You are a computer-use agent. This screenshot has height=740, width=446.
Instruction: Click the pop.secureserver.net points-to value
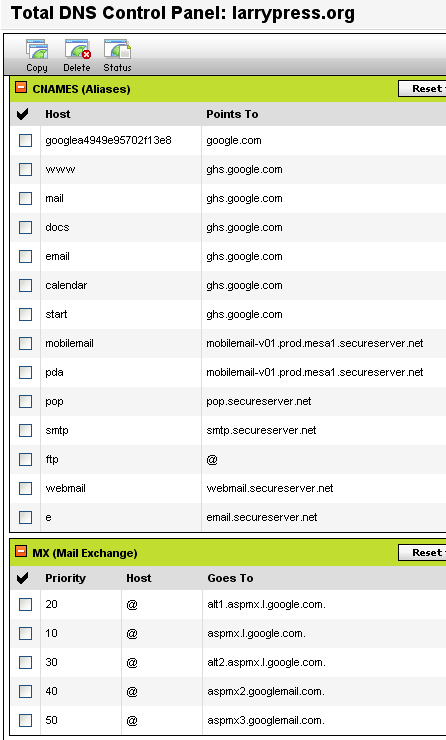tap(259, 402)
